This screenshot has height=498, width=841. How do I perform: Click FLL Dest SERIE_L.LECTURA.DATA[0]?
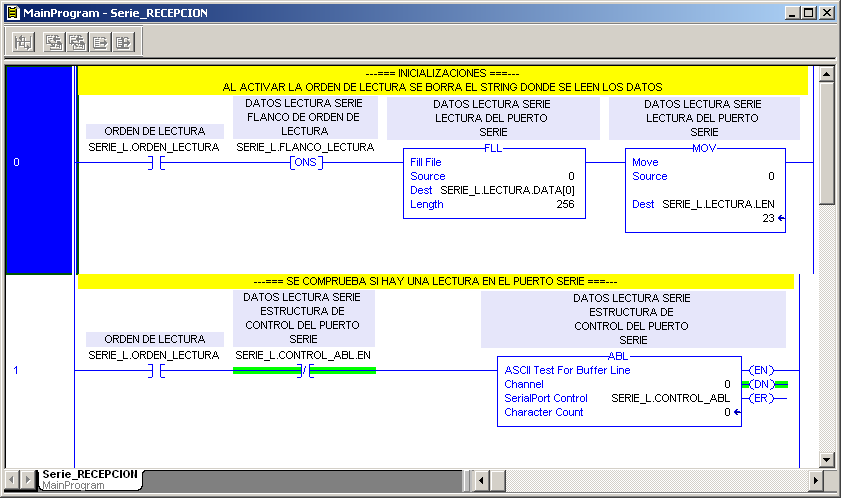point(507,190)
